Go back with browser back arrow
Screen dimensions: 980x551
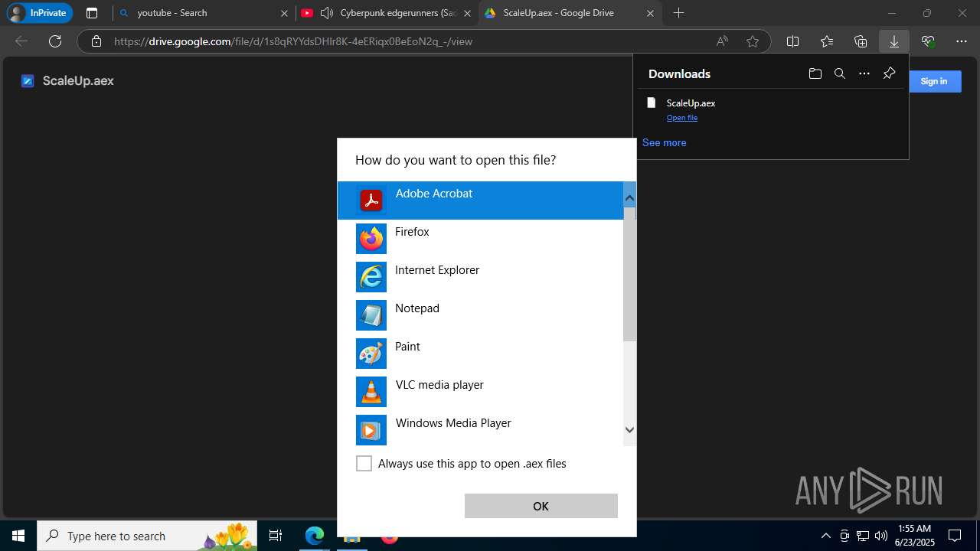click(x=21, y=41)
